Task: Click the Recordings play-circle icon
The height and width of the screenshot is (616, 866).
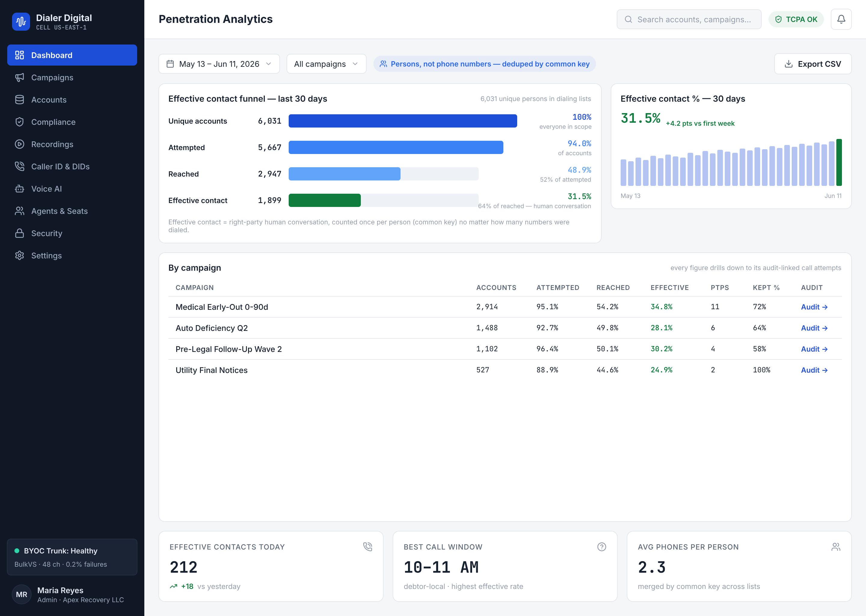Action: click(x=19, y=144)
